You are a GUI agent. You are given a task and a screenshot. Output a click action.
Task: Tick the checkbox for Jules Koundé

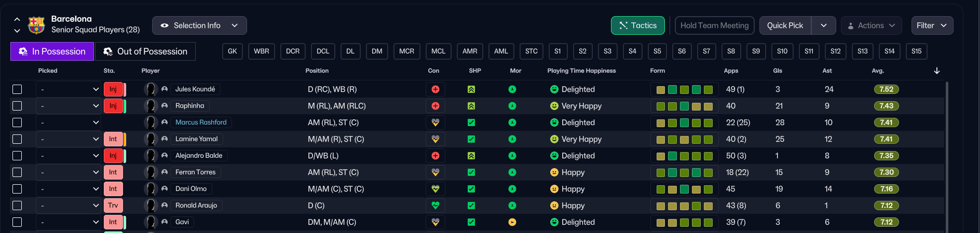pyautogui.click(x=17, y=89)
